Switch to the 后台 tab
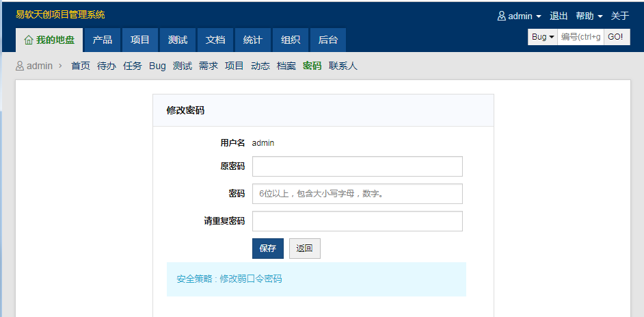This screenshot has width=644, height=317. (328, 40)
